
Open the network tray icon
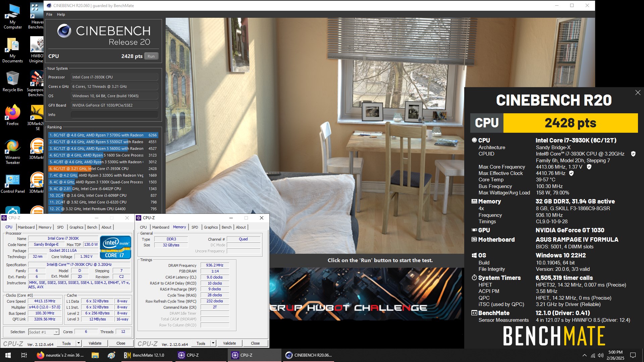593,355
